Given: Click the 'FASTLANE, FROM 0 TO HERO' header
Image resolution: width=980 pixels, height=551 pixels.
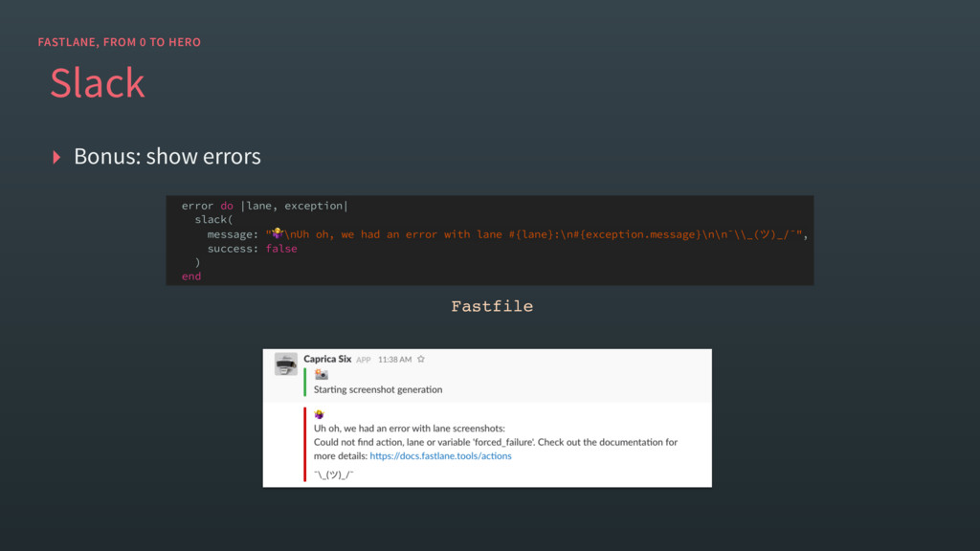Looking at the screenshot, I should pyautogui.click(x=120, y=42).
